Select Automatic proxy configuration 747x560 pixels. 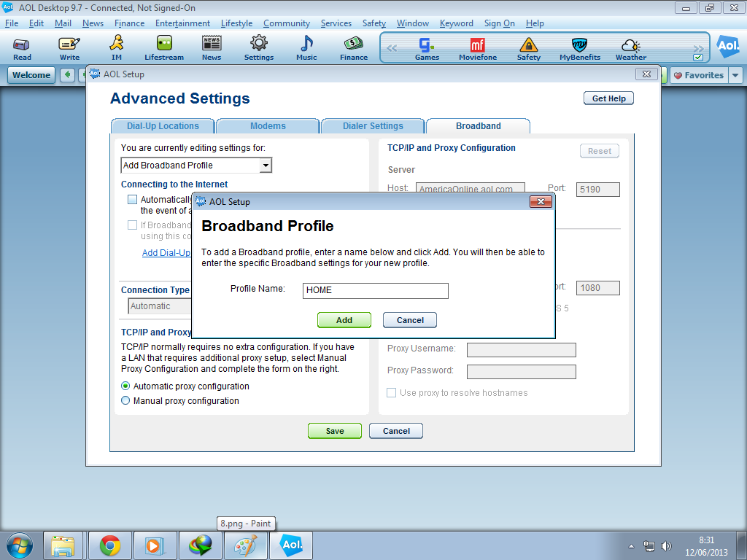click(125, 386)
